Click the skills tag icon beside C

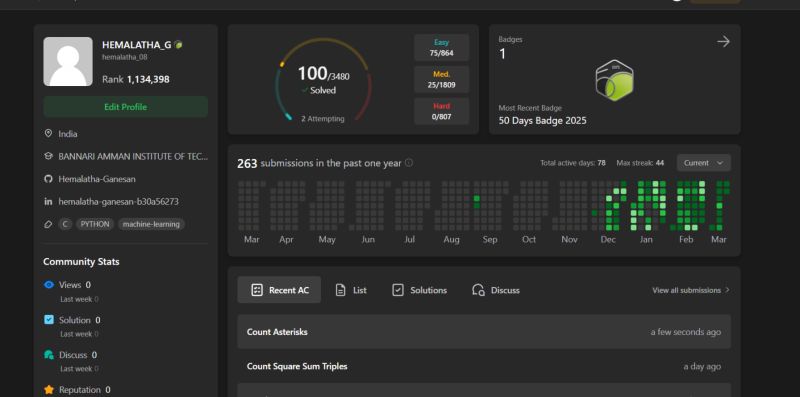[x=48, y=224]
